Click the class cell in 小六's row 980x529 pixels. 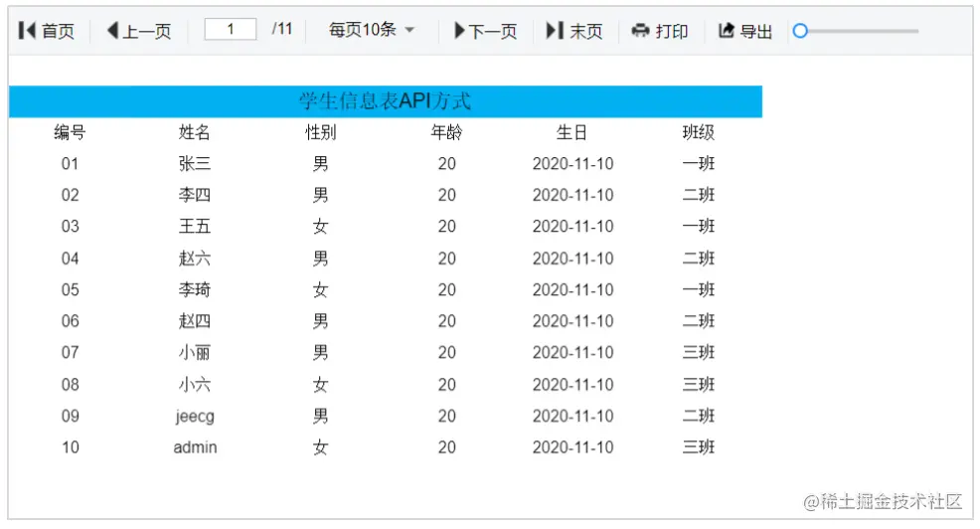[x=698, y=385]
